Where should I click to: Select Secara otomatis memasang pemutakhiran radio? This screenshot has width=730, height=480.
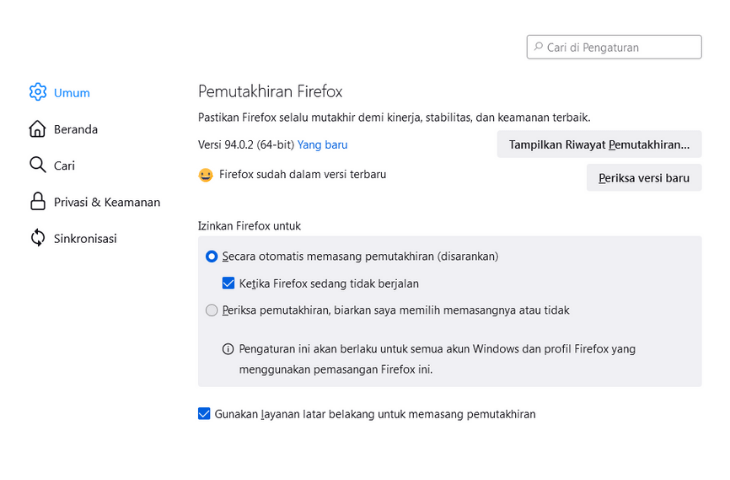click(212, 257)
